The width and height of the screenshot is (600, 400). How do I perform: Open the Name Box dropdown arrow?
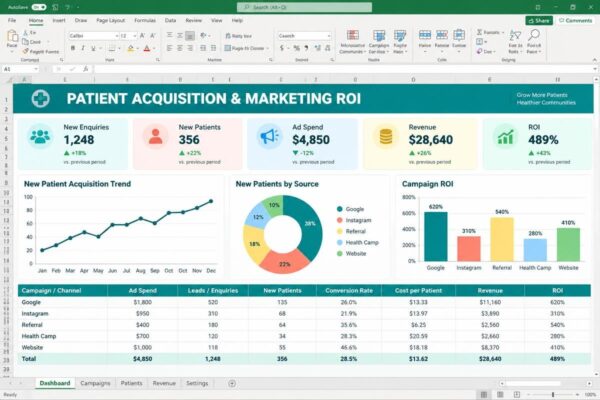pos(36,69)
